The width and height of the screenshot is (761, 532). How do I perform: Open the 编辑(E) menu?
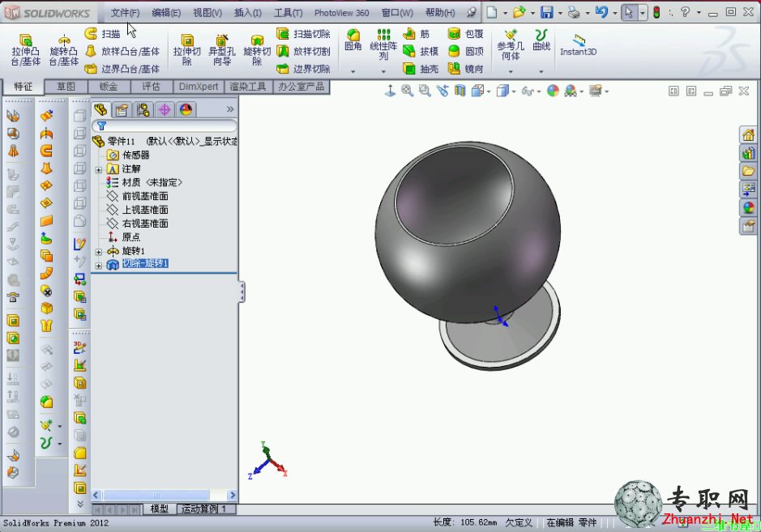pos(166,13)
